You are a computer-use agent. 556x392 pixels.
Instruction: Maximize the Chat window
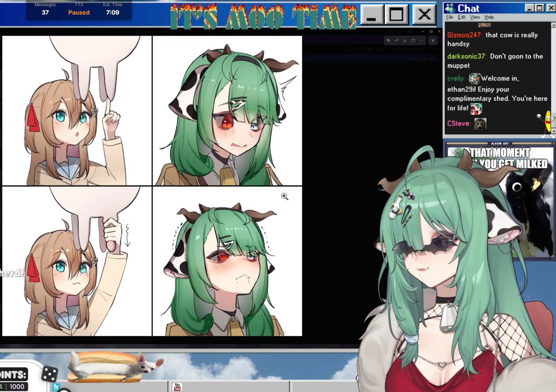pyautogui.click(x=539, y=8)
